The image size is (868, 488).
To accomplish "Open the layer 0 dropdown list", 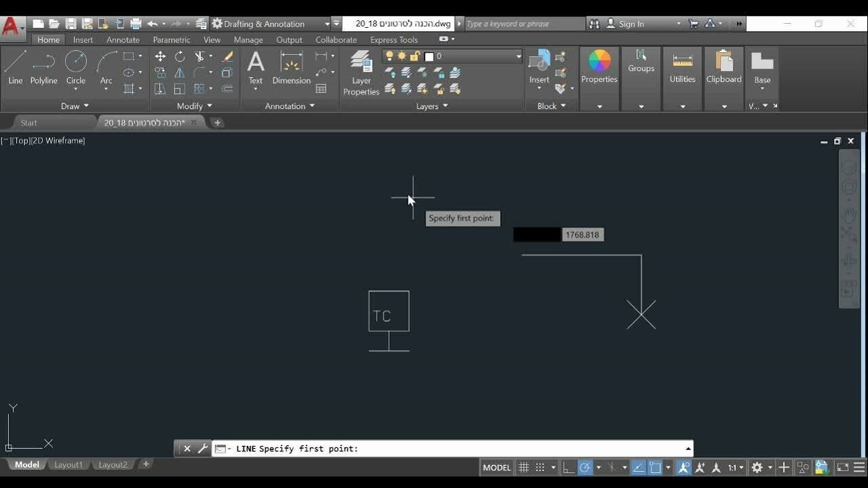I will pyautogui.click(x=519, y=56).
